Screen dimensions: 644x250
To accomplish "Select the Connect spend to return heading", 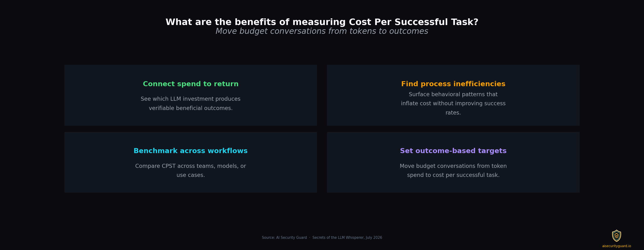I will pos(191,84).
